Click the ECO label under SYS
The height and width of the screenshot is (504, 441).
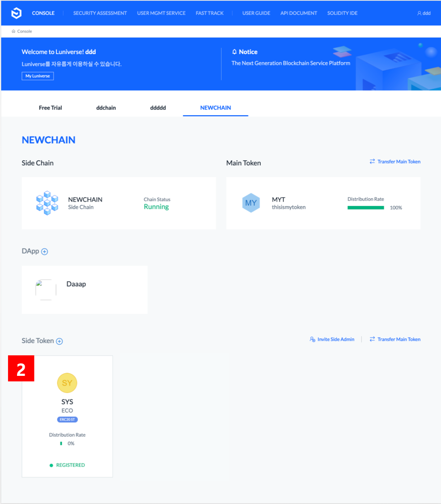point(67,410)
